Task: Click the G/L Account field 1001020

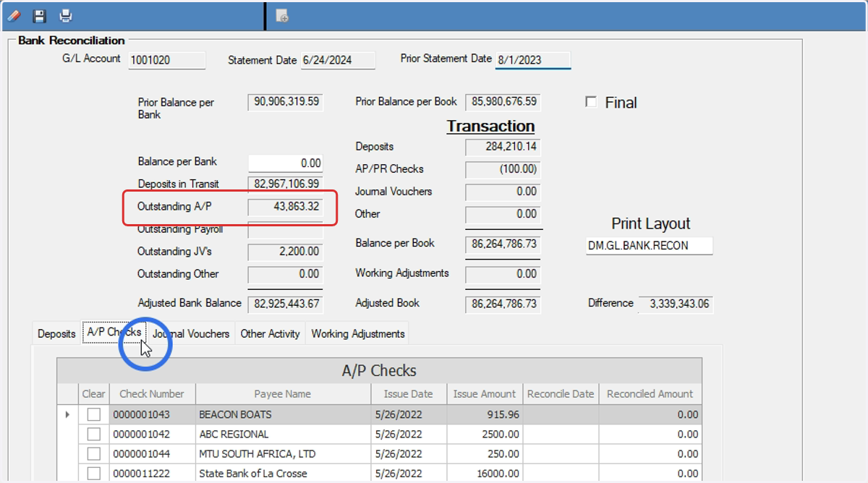Action: coord(166,60)
